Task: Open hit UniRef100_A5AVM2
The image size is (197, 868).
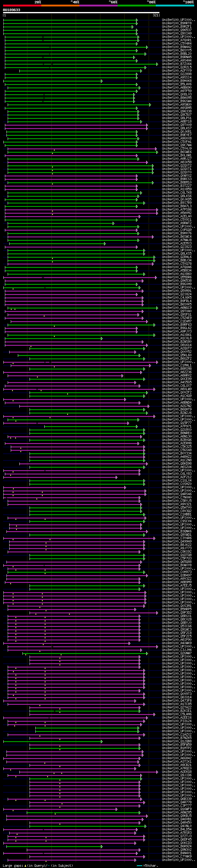Action: tap(177, 213)
